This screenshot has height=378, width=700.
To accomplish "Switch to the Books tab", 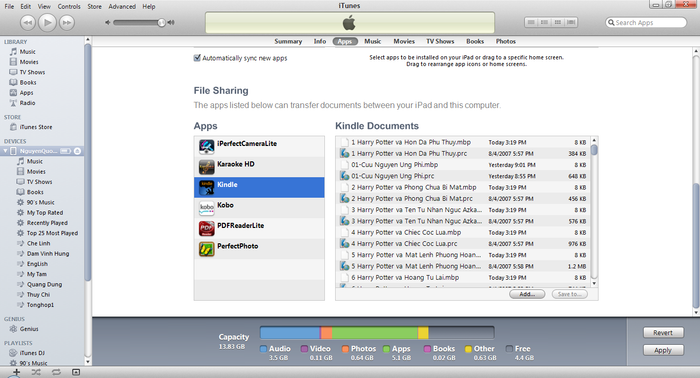I will [x=475, y=41].
